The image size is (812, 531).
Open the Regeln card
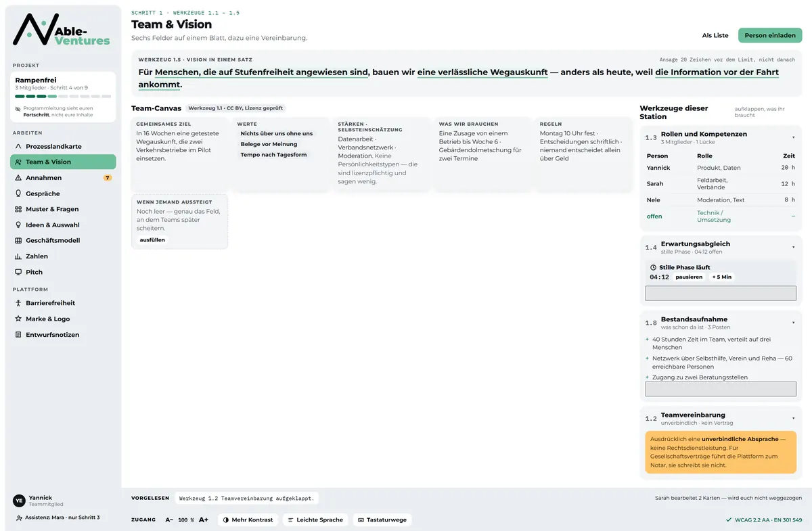[x=584, y=154]
